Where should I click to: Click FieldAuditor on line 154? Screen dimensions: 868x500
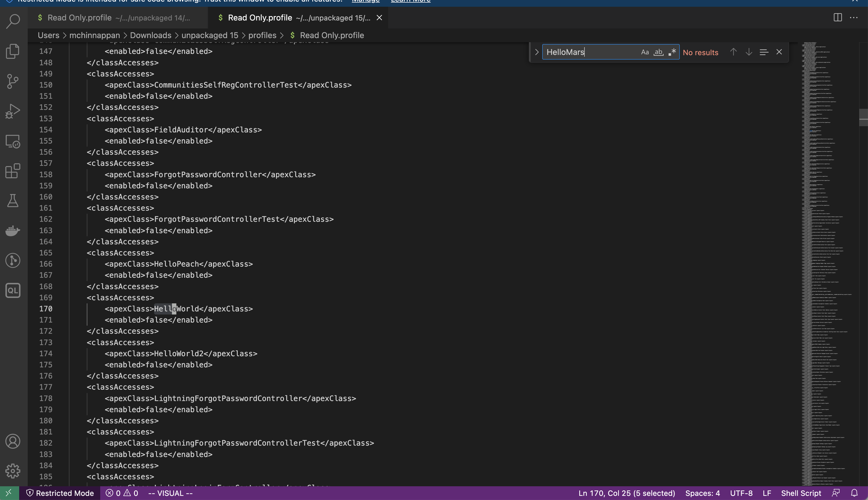[181, 130]
